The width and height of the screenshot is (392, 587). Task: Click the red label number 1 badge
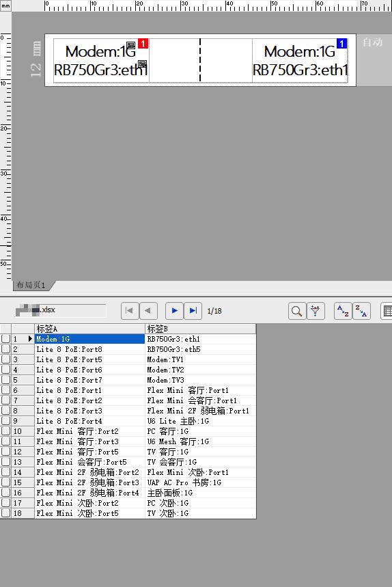pos(143,44)
